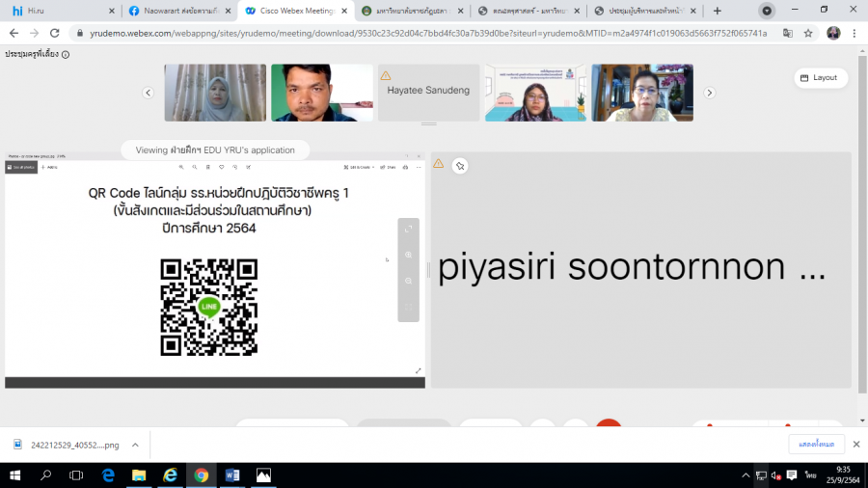Expand shared content to full screen
This screenshot has height=488, width=868.
pyautogui.click(x=409, y=229)
